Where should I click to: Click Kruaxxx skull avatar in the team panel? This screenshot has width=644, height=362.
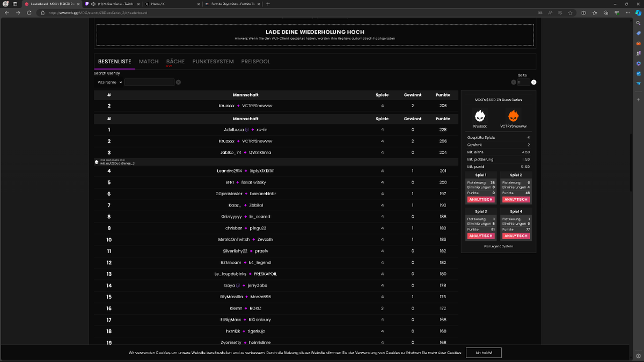[480, 115]
